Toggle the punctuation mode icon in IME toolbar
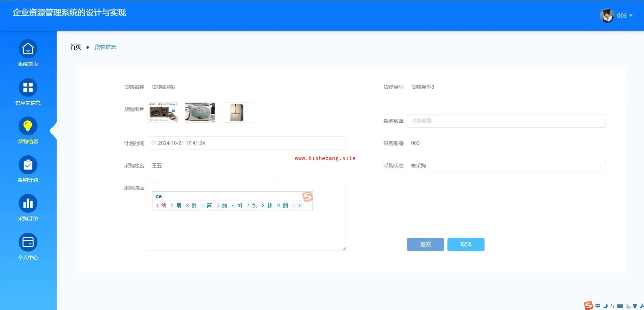 pos(612,306)
